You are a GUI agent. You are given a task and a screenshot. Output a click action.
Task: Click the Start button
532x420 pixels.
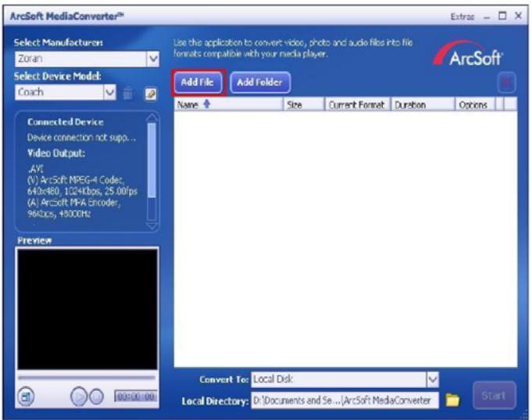coord(495,396)
